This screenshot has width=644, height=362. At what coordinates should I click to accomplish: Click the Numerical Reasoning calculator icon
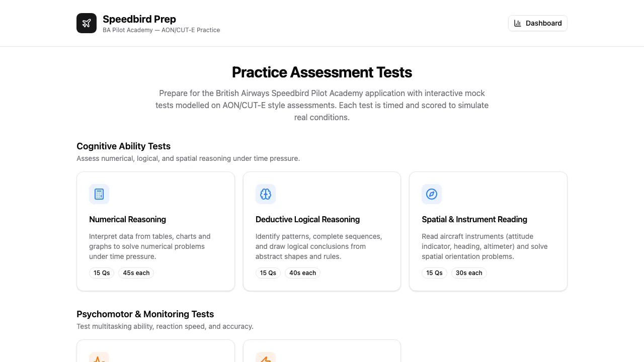click(99, 194)
